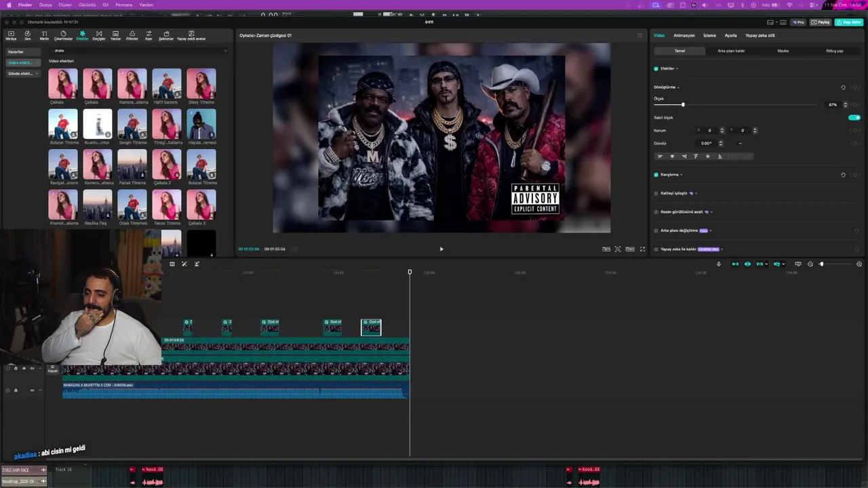This screenshot has width=868, height=488.
Task: Open the Filtreler filters panel
Action: click(132, 35)
